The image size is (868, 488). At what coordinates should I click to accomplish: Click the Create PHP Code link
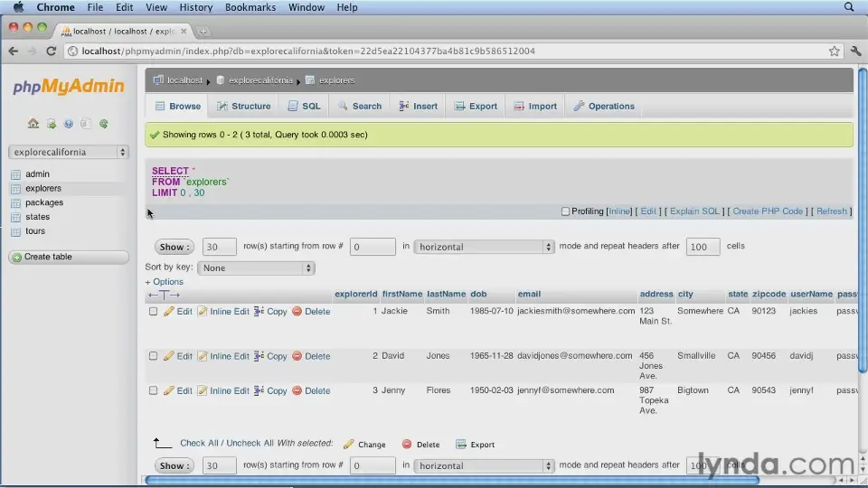768,211
